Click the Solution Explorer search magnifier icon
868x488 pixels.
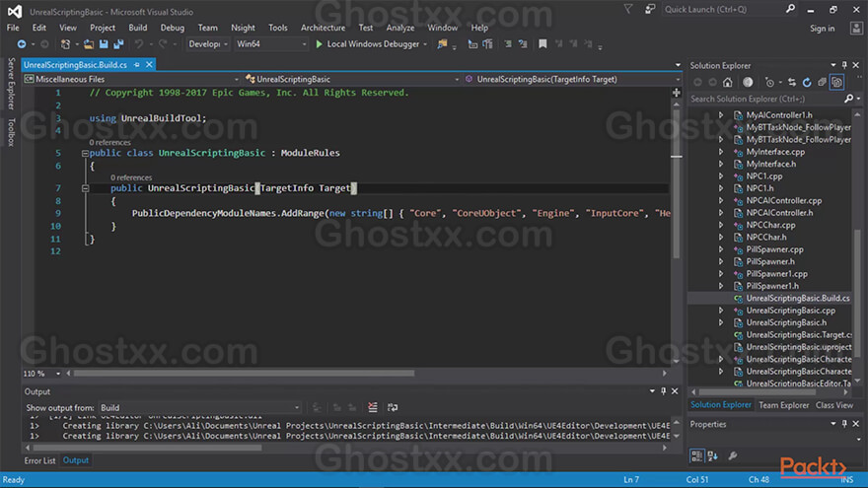pyautogui.click(x=848, y=99)
